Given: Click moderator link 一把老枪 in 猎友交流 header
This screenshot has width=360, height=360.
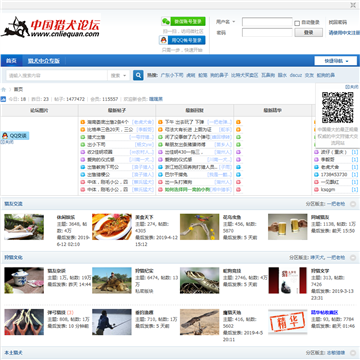Looking at the screenshot, I should (336, 204).
